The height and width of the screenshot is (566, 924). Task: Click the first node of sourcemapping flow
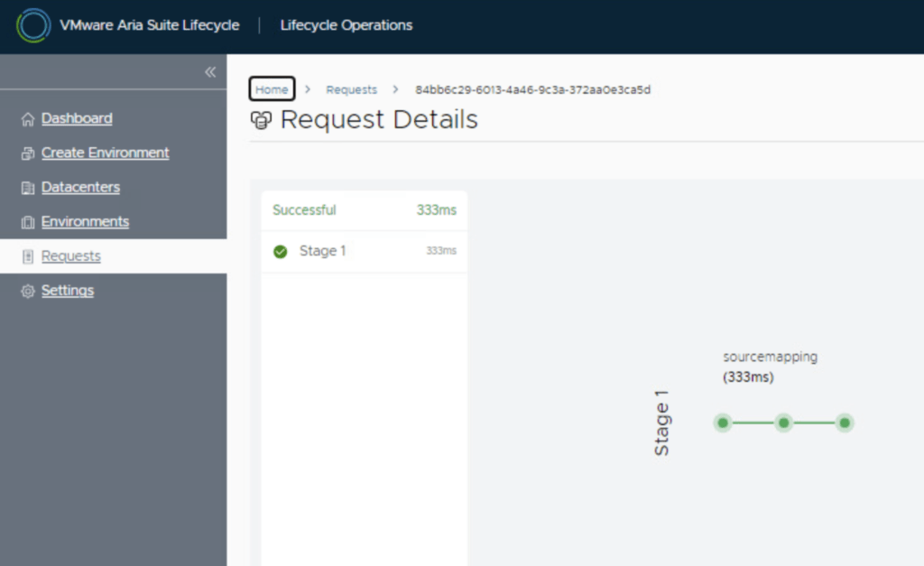coord(723,422)
